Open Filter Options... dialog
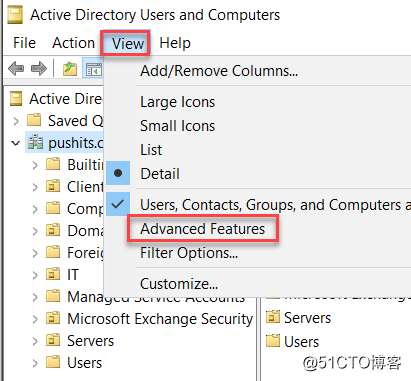 (189, 253)
